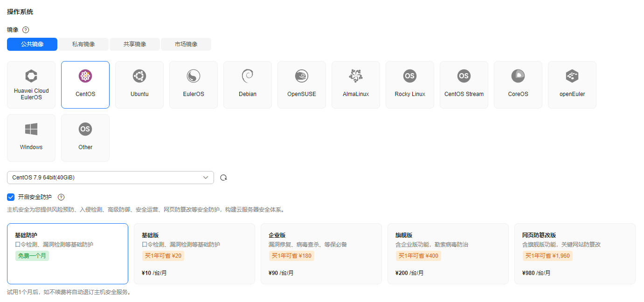Click the 买1年可省 ¥400 badge
The height and width of the screenshot is (302, 644).
[418, 256]
